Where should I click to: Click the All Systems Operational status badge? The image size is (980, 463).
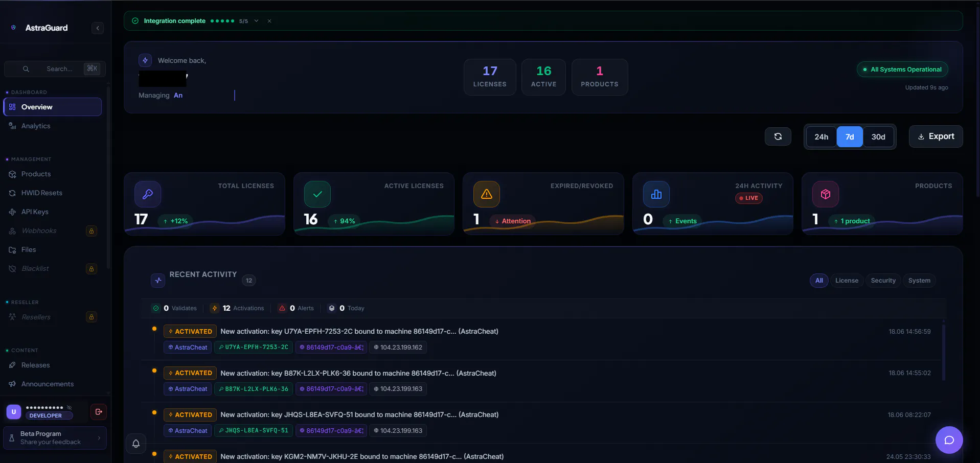902,70
